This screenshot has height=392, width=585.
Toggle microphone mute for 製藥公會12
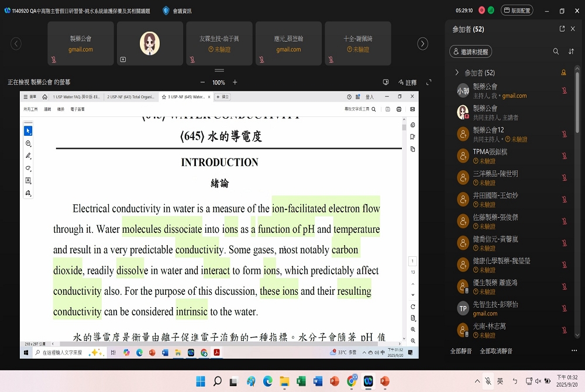(564, 134)
